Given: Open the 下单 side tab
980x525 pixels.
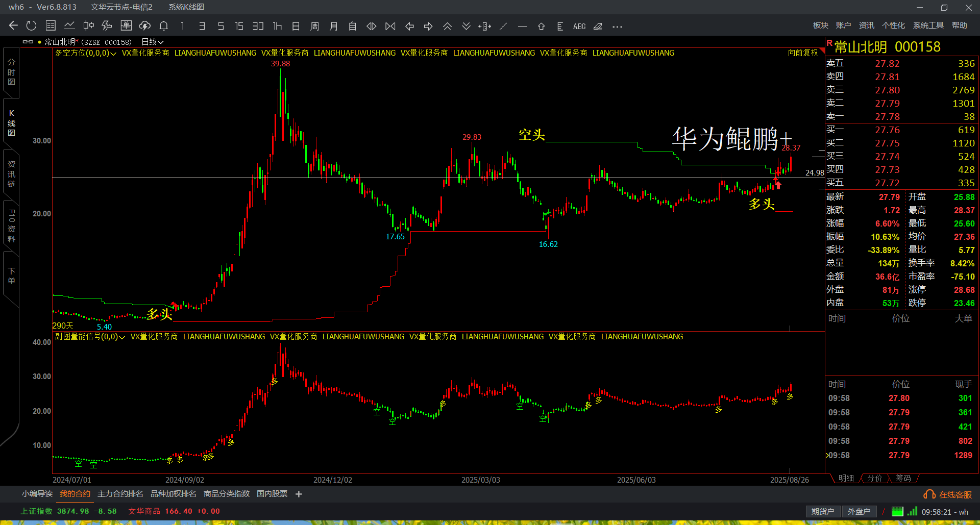Looking at the screenshot, I should [x=11, y=276].
